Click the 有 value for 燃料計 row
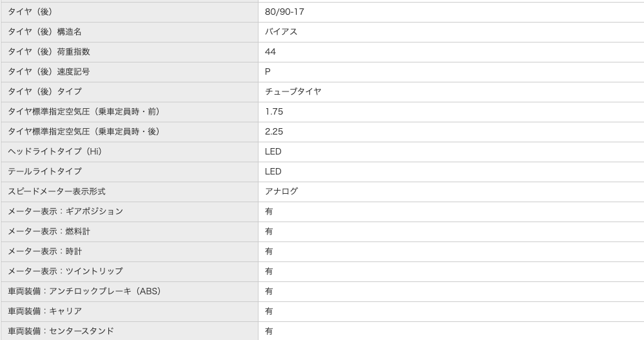The width and height of the screenshot is (644, 340). (x=269, y=232)
